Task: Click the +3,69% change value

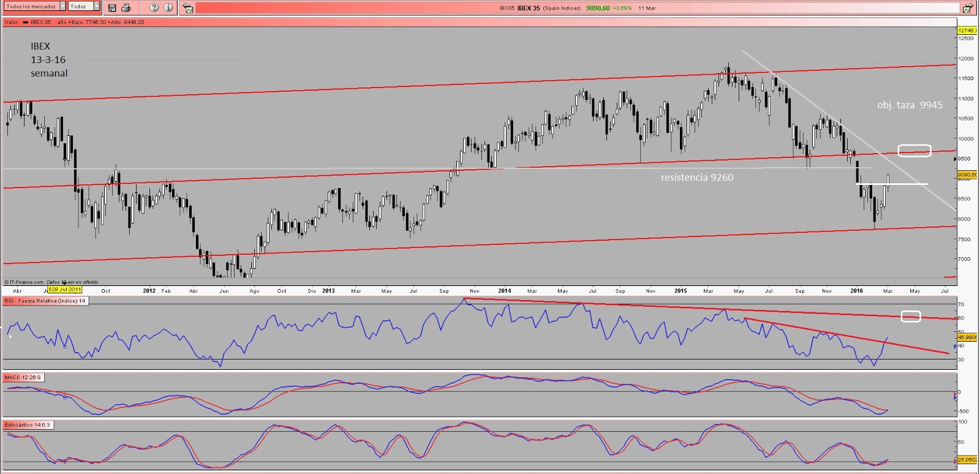Action: (622, 8)
